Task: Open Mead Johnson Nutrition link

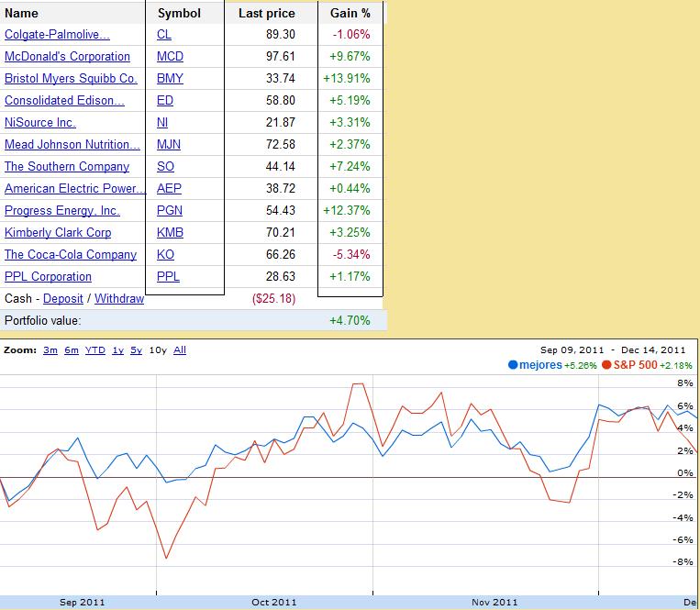Action: pos(72,145)
